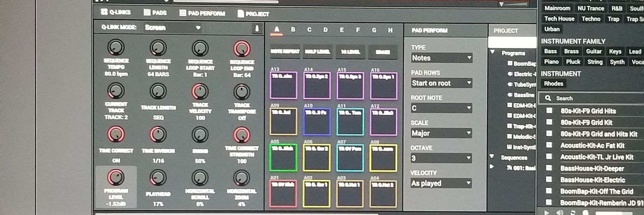Open the Scale dropdown showing Major
644x215 pixels.
pos(441,133)
